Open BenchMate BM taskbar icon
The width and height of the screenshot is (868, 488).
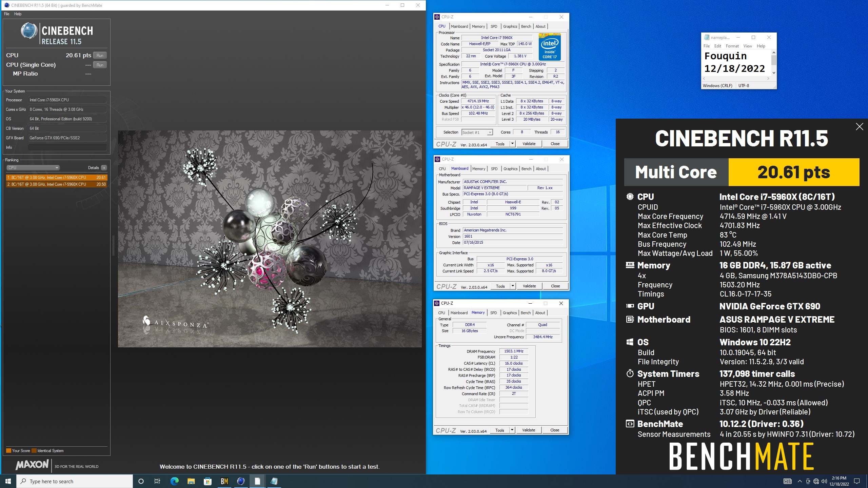coord(224,481)
